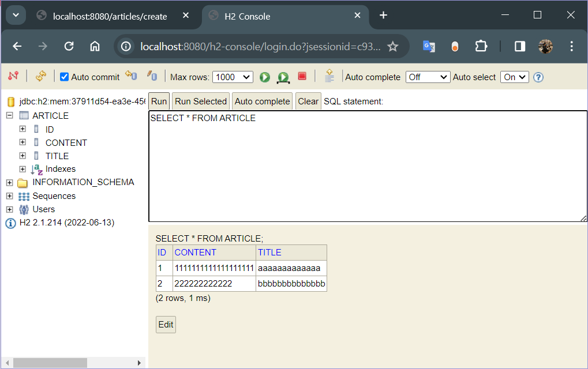Expand the INFORMATION_SCHEMA node
Screen dimensions: 588x369
10,182
